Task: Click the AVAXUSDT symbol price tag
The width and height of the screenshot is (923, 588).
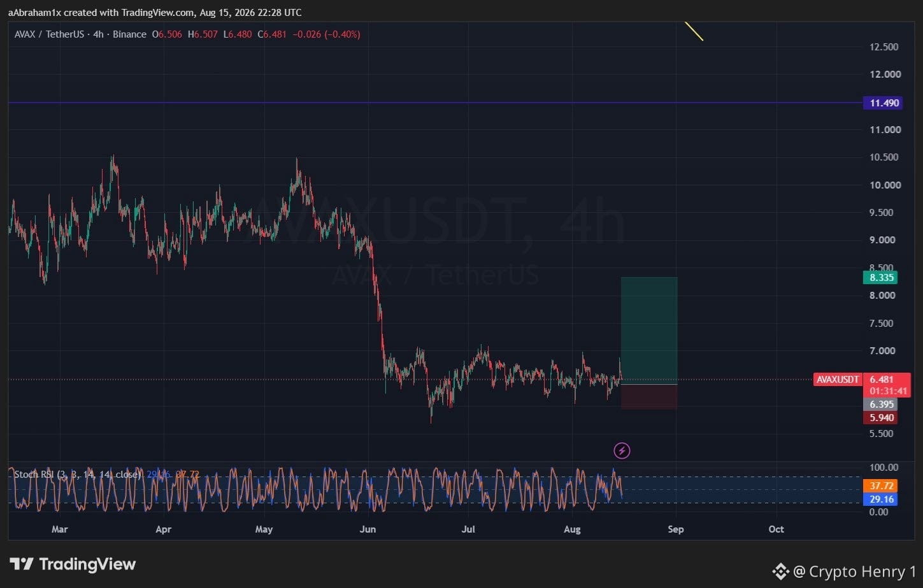Action: pyautogui.click(x=838, y=379)
